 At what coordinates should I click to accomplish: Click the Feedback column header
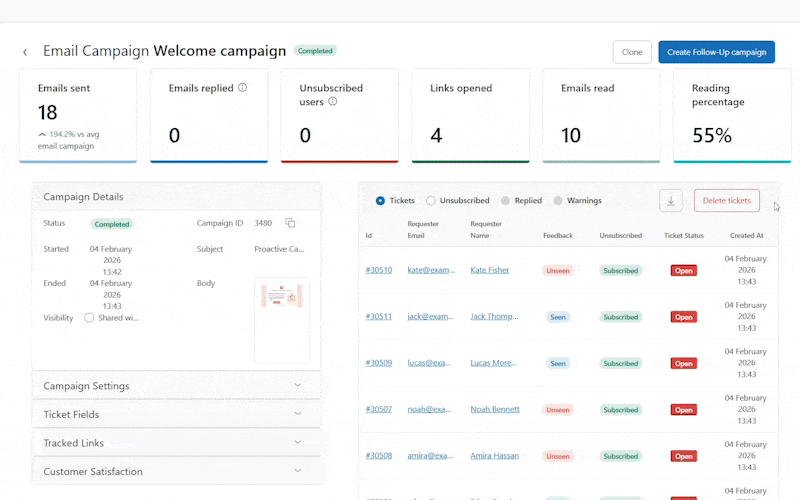point(558,236)
